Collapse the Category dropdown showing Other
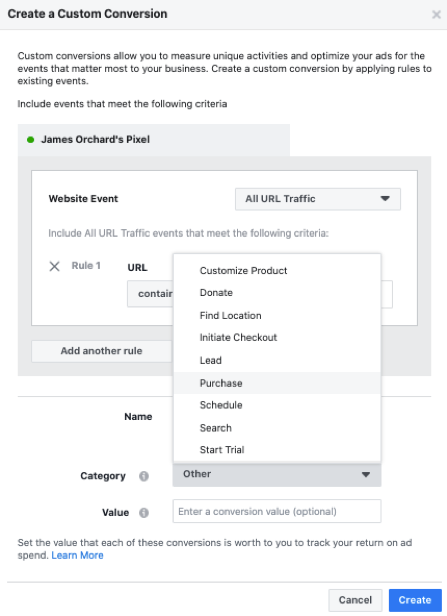The height and width of the screenshot is (616, 447). coord(277,474)
